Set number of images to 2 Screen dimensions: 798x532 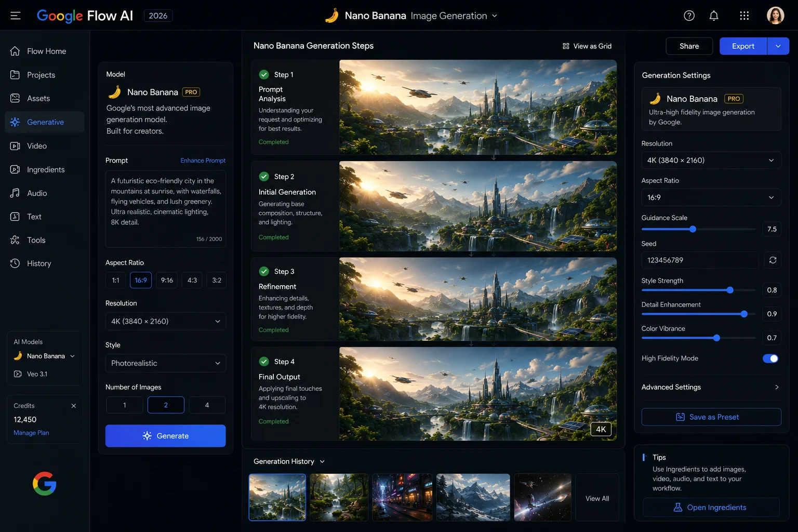pos(166,405)
